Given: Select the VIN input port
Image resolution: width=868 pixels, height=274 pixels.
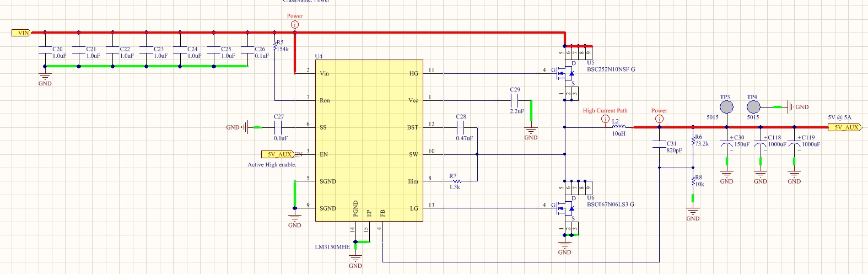Looking at the screenshot, I should [21, 33].
